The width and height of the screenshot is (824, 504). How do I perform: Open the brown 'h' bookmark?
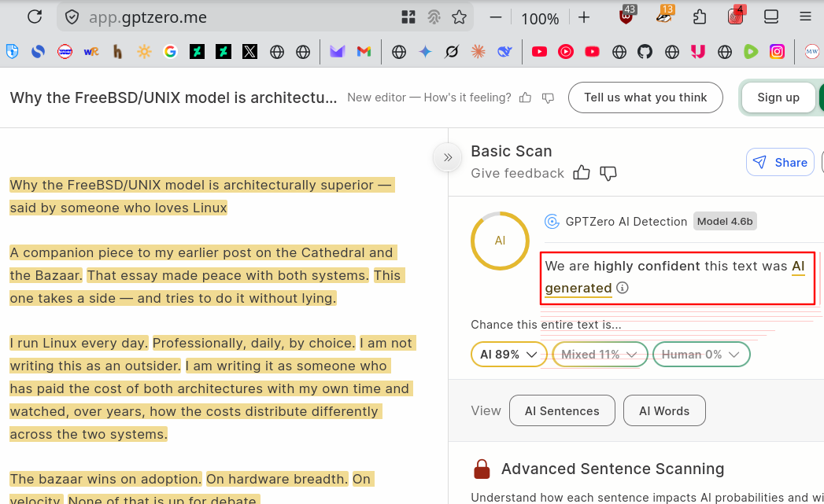click(117, 51)
